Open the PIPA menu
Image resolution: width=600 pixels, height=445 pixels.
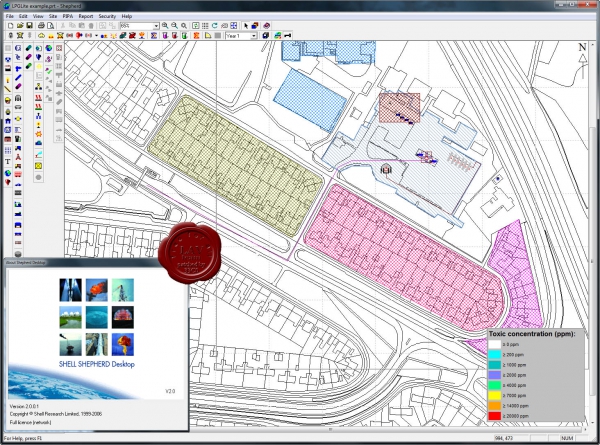[x=68, y=16]
